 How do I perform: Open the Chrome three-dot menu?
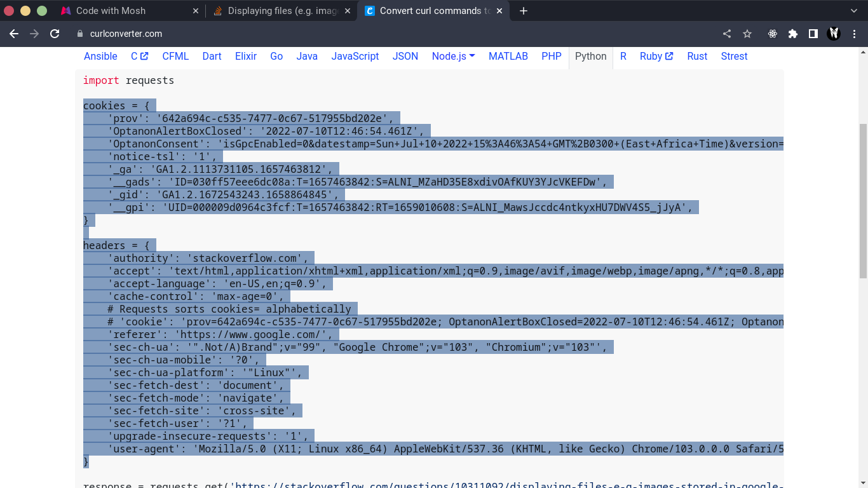(854, 34)
